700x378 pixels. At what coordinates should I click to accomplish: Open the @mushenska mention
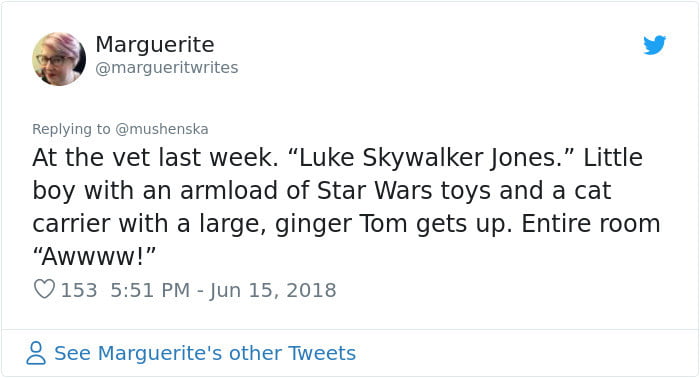click(x=162, y=129)
